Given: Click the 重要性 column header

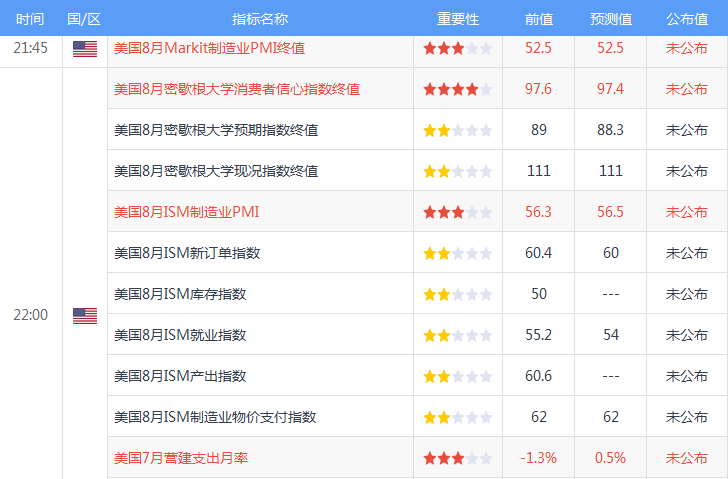Looking at the screenshot, I should point(458,19).
